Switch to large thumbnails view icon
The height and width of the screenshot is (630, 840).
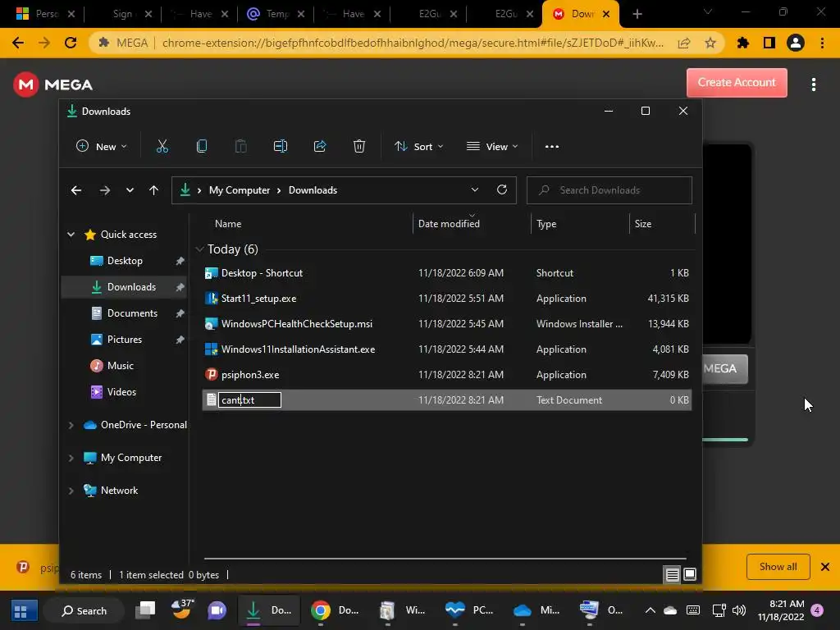pos(690,575)
